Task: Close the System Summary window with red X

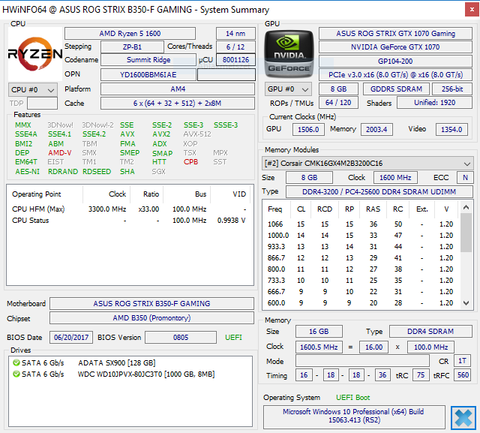Action: pos(472,9)
